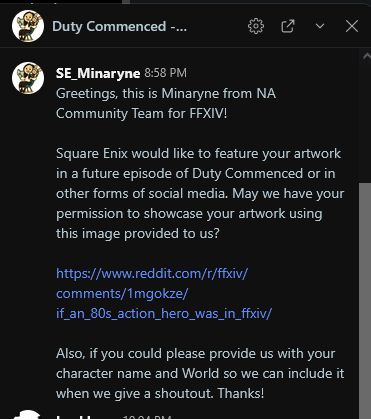Click the 8:58 PM message timestamp
Viewport: 371px width, 419px height.
(x=165, y=73)
